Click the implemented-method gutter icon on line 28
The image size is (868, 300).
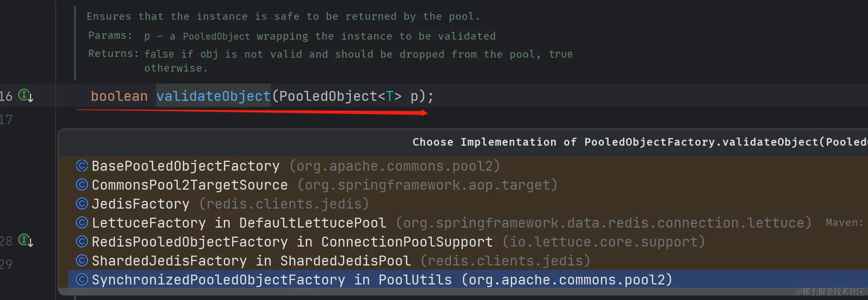click(x=25, y=240)
